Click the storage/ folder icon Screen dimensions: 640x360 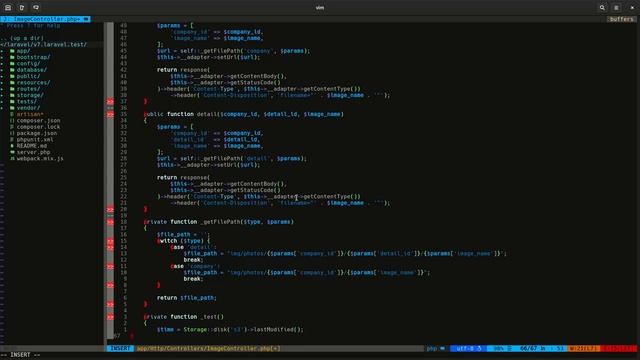point(12,95)
